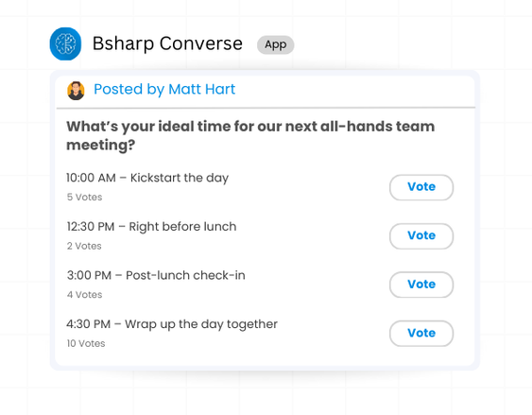
Task: Open the Posted by Matt Hart link
Action: tap(164, 89)
